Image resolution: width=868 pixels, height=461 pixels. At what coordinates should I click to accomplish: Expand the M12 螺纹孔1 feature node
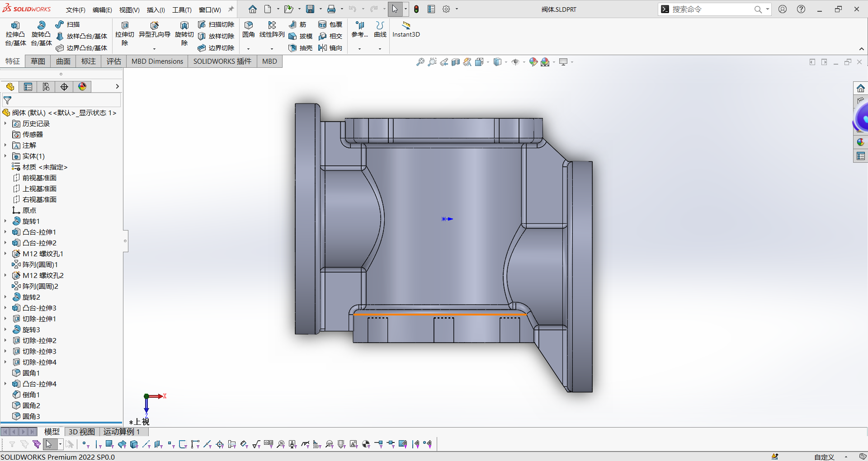click(x=5, y=254)
